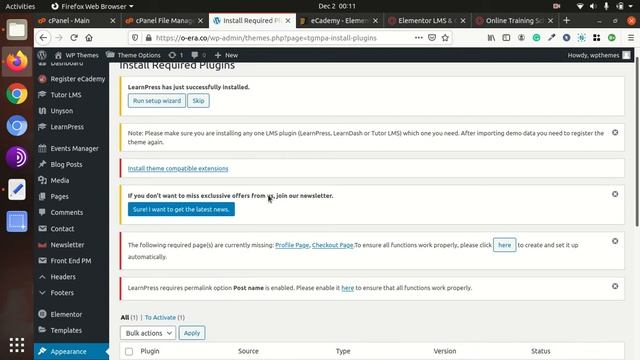Open page actions three-dot menu
Viewport: 640px width, 360px height.
point(418,38)
